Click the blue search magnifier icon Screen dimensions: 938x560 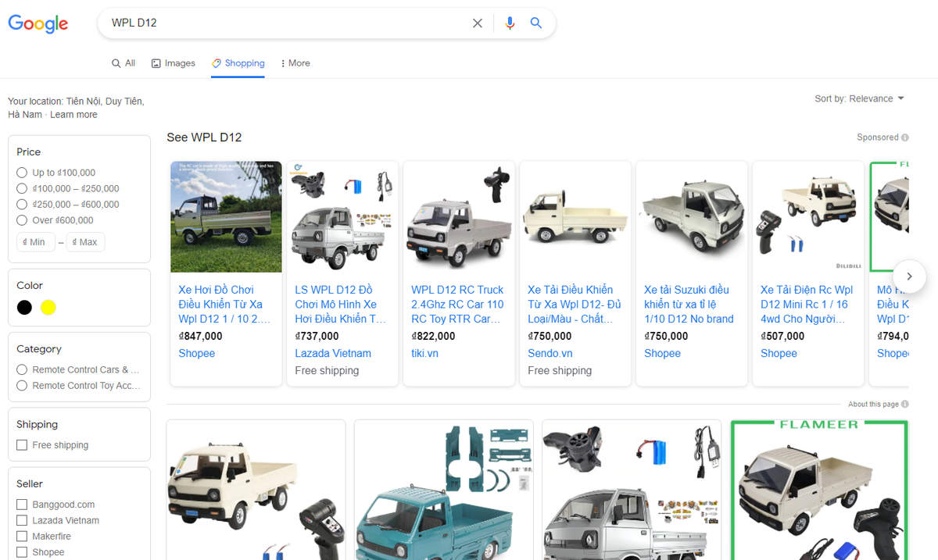click(x=536, y=23)
